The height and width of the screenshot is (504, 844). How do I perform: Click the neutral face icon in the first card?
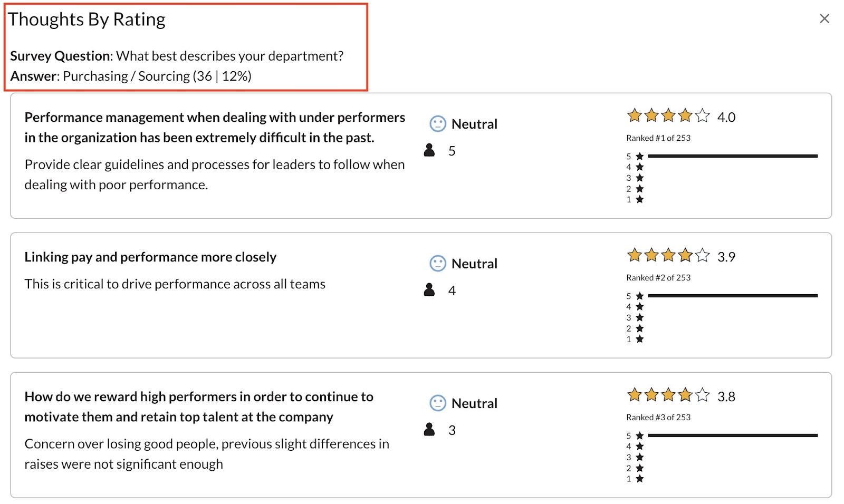pos(438,124)
